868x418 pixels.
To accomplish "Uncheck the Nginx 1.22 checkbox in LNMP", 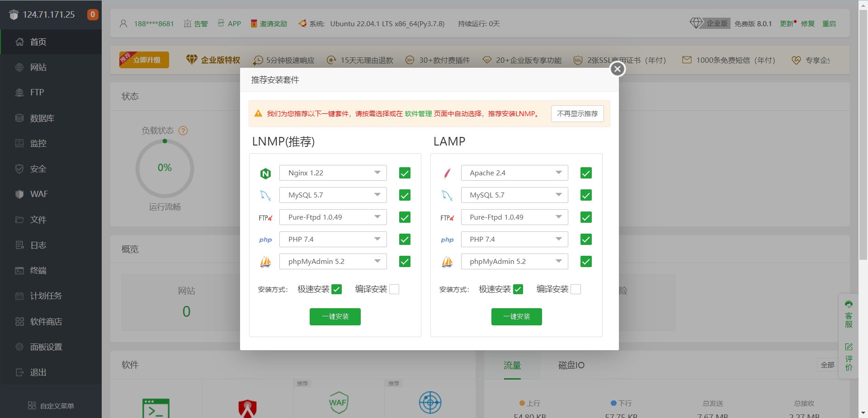I will (x=405, y=173).
